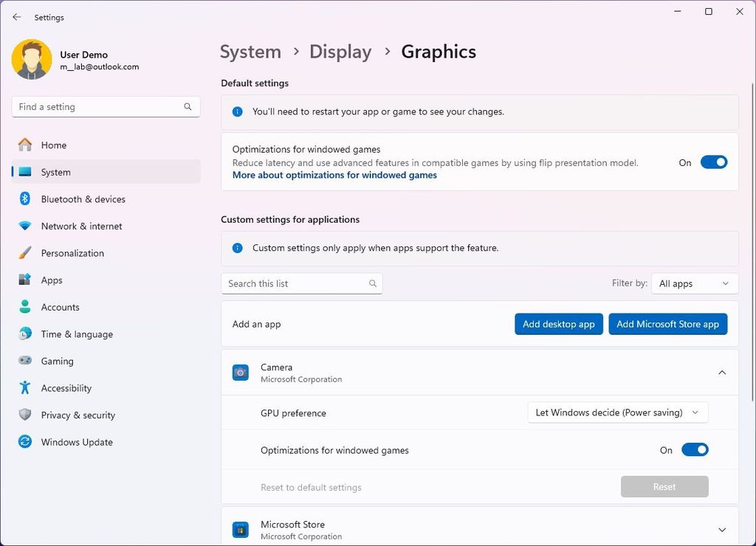
Task: Disable Optimizations for windowed games default setting
Action: coord(713,162)
